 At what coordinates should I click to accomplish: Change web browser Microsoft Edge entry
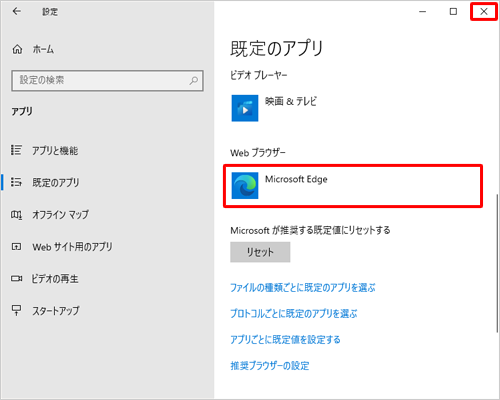(353, 186)
